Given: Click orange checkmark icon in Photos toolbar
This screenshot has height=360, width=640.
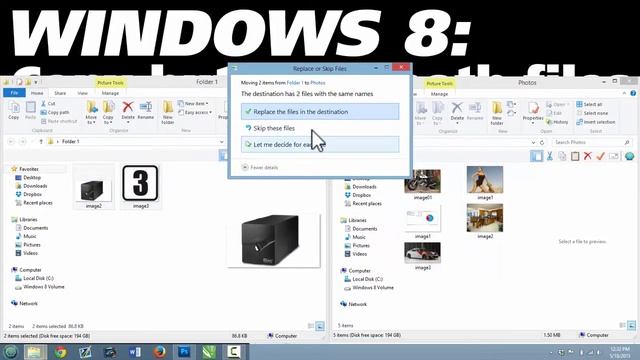Looking at the screenshot, I should click(600, 156).
